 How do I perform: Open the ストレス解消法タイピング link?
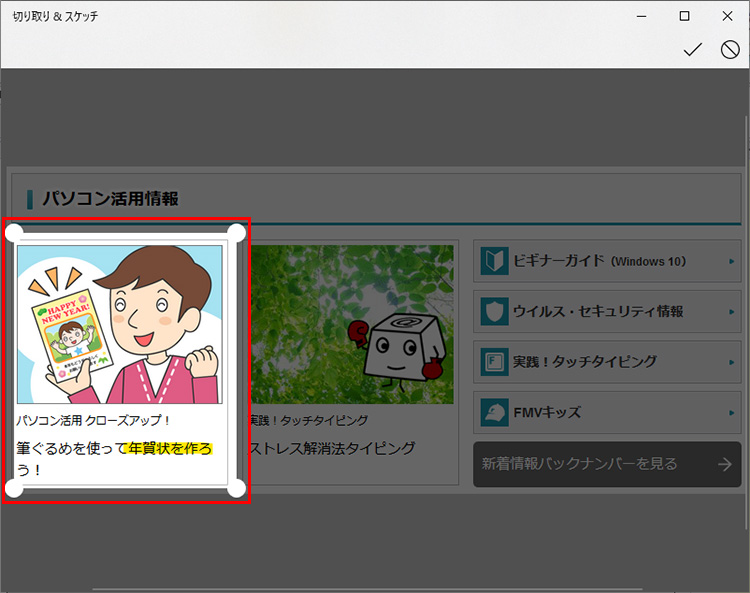[330, 448]
